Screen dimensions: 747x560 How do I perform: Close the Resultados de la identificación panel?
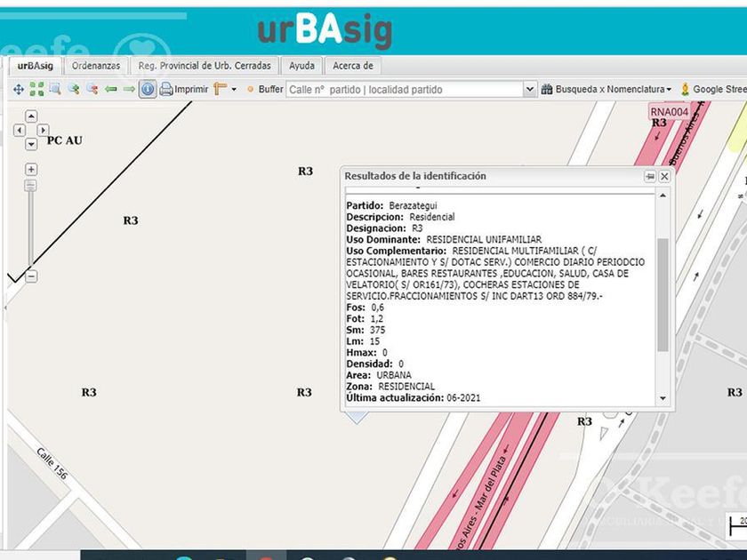click(664, 177)
